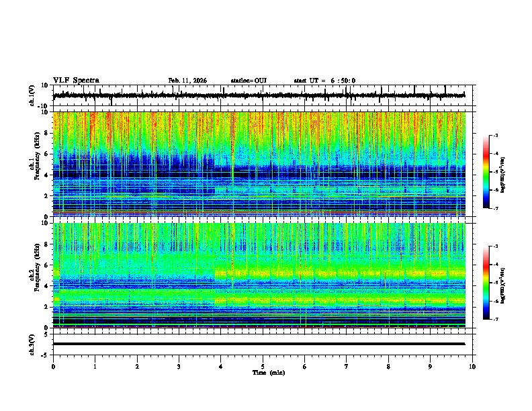The width and height of the screenshot is (532, 411).
Task: Click the "8" kHz tick on ch.2 axis
Action: 46,244
